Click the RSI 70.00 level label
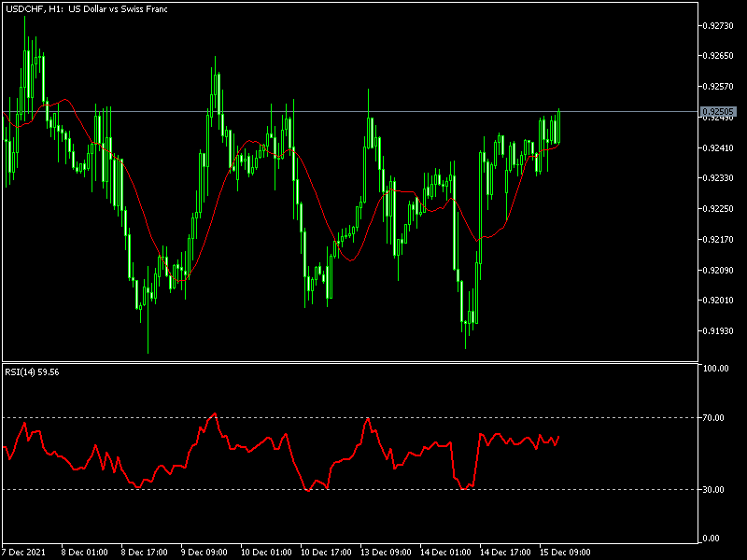This screenshot has width=747, height=560. (x=713, y=418)
